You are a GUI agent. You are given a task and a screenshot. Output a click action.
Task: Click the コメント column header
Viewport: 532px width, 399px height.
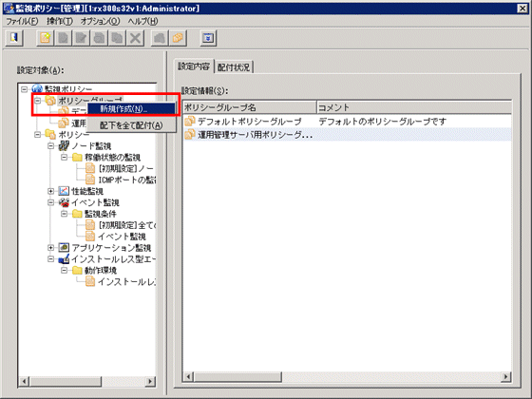point(414,107)
